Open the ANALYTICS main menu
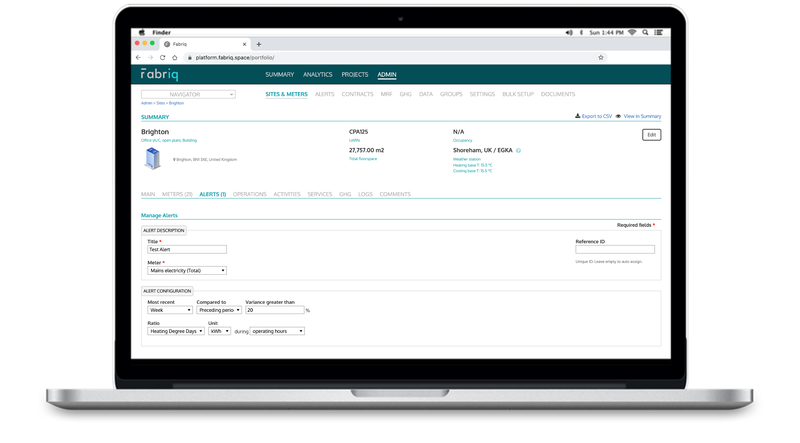 (317, 75)
